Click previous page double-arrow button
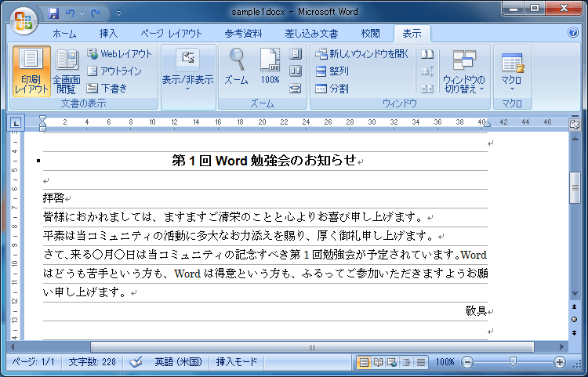This screenshot has height=377, width=588. (x=575, y=307)
